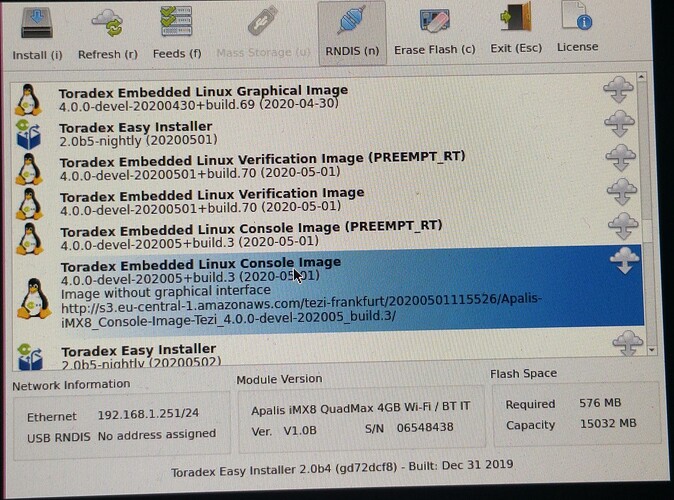Click 'Image without graphical interface' description
This screenshot has height=500, width=674.
click(x=165, y=292)
